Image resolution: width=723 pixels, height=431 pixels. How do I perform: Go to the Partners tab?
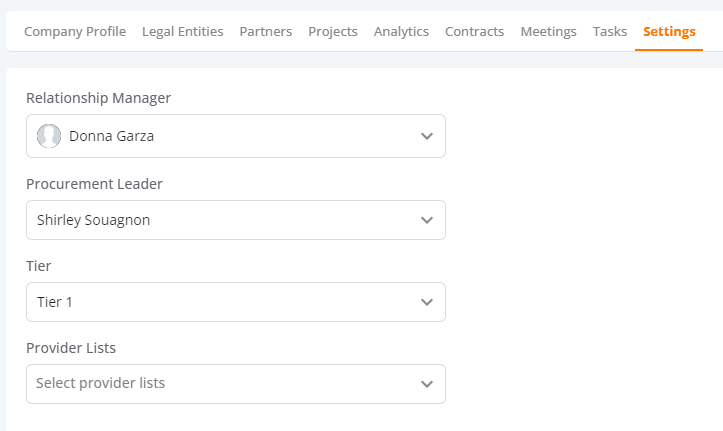(266, 31)
